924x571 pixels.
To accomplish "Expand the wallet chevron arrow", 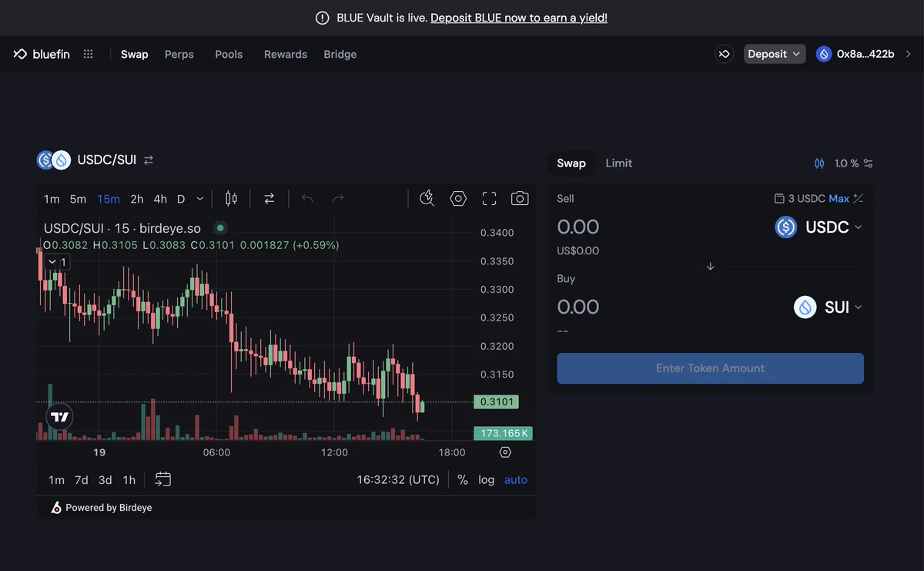I will click(x=909, y=54).
